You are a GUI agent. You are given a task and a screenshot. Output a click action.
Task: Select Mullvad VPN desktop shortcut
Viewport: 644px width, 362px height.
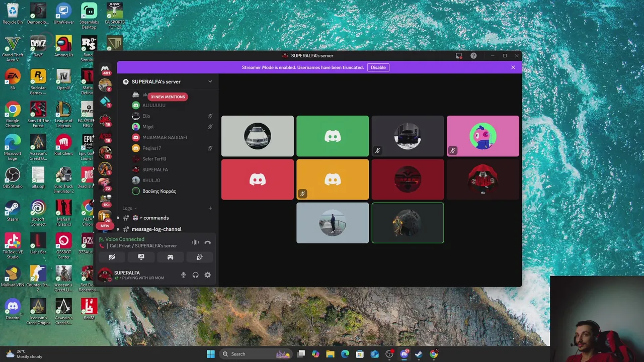click(x=13, y=277)
